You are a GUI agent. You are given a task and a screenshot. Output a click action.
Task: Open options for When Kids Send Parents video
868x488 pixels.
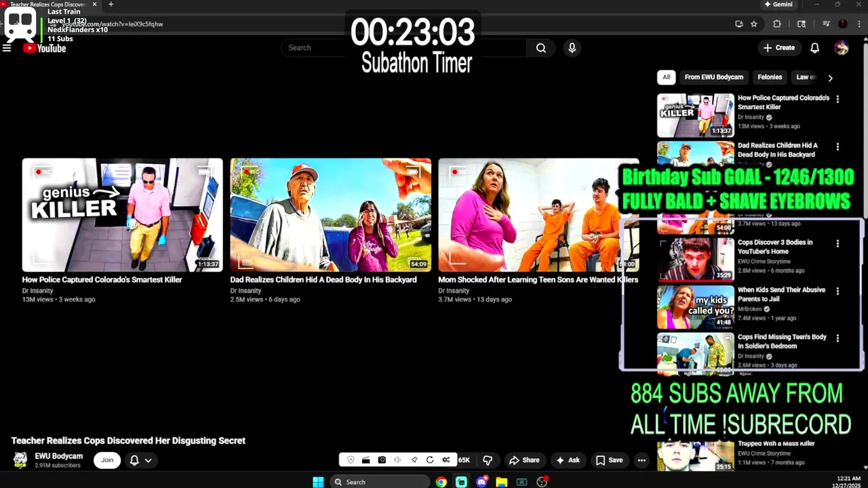pos(837,291)
